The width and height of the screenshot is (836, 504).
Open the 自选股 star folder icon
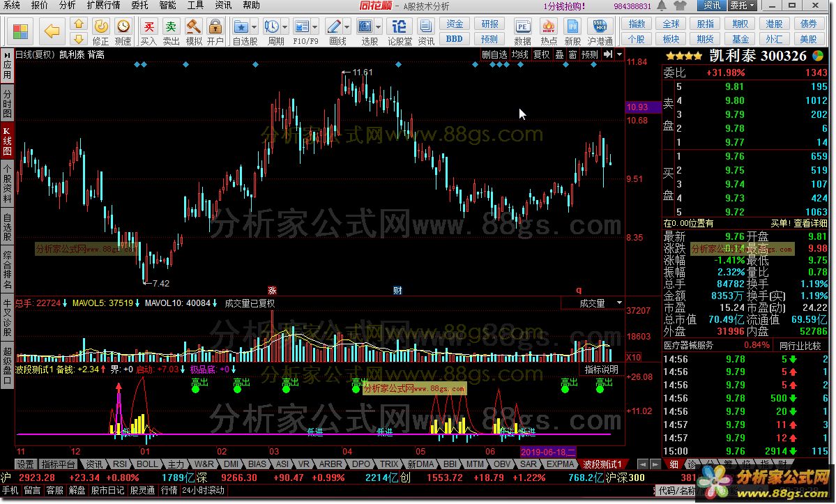[x=241, y=26]
